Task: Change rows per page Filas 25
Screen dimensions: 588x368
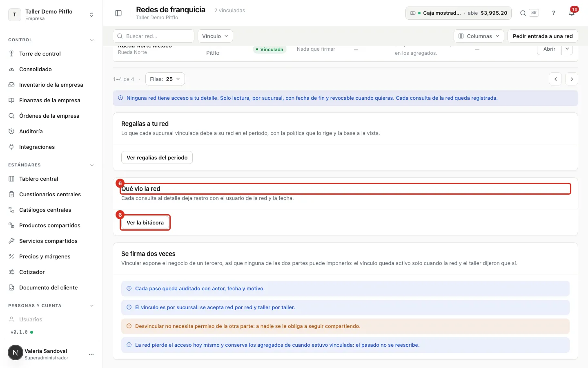Action: [165, 79]
